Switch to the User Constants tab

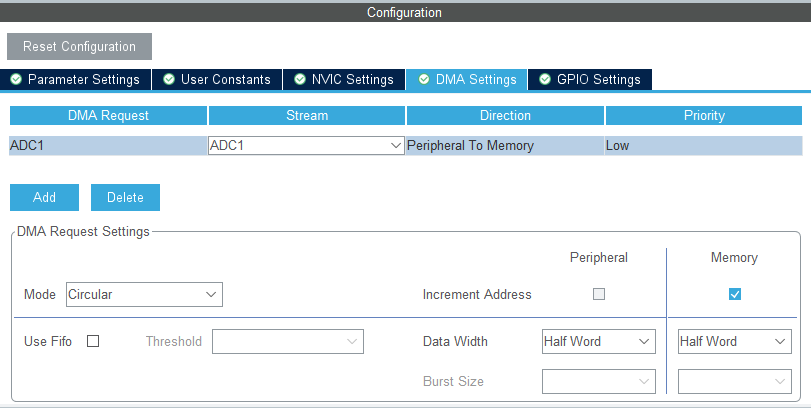click(x=217, y=80)
